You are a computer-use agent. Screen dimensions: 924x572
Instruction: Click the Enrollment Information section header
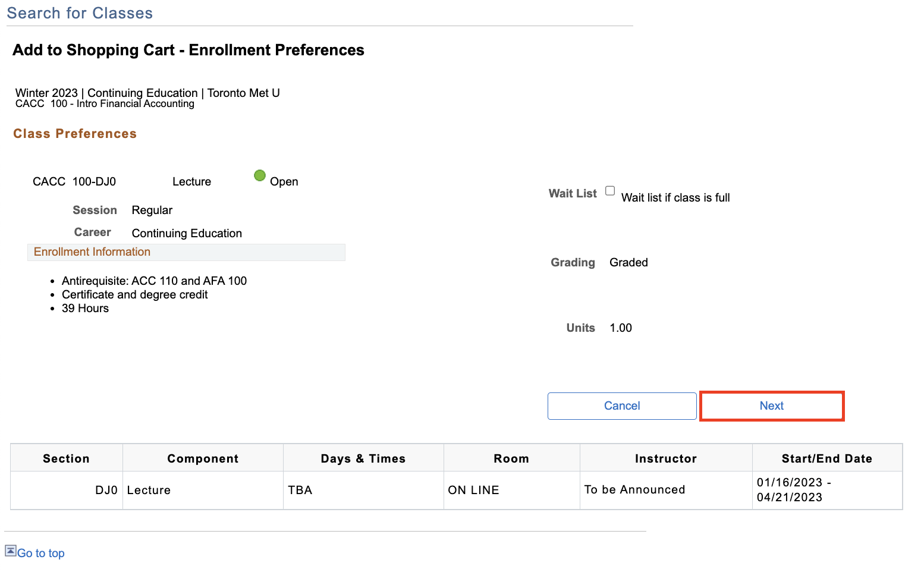pyautogui.click(x=92, y=252)
